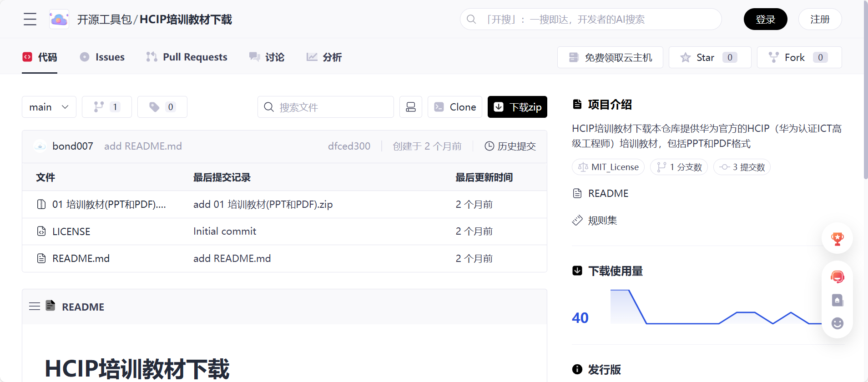Open 历史提交 commit history
This screenshot has width=868, height=382.
[510, 146]
